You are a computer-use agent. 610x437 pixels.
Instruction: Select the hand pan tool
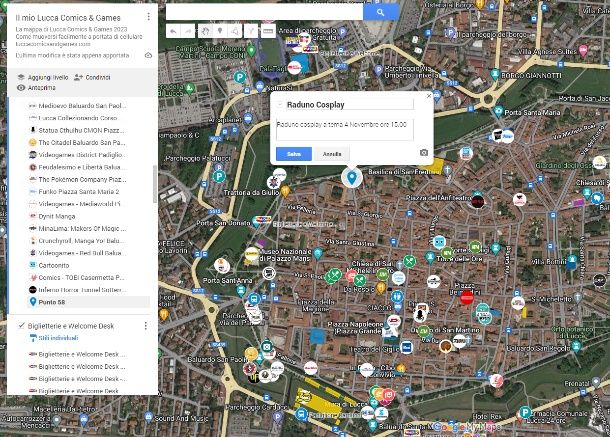point(205,31)
